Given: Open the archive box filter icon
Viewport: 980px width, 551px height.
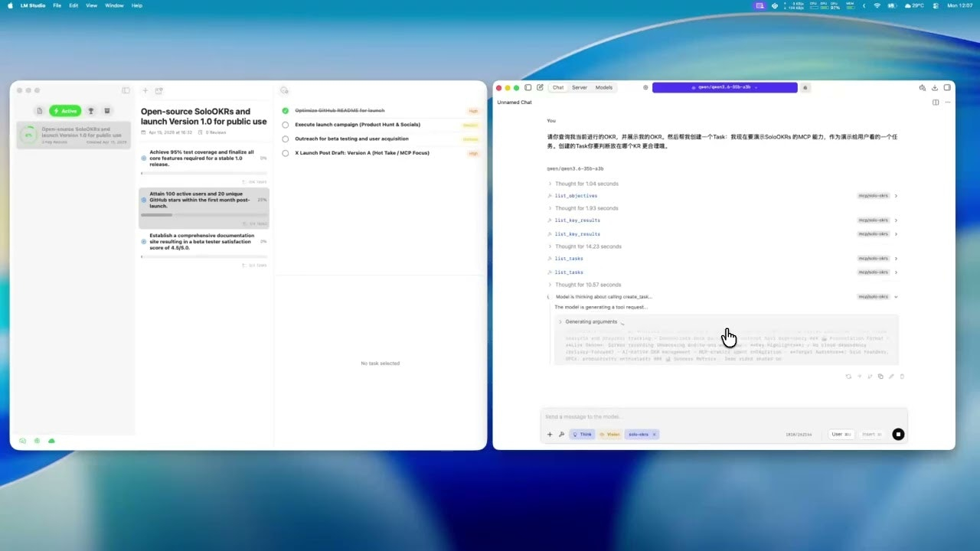Looking at the screenshot, I should (x=107, y=111).
